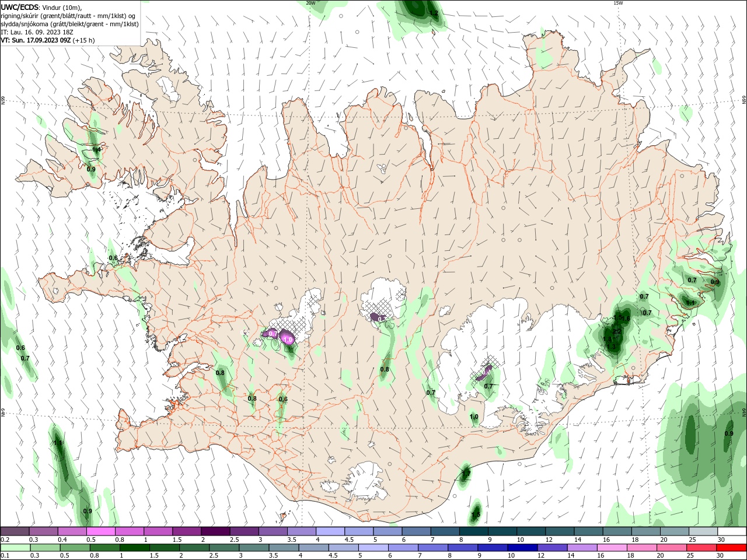
Task: Click the 15W longitude label
Action: pyautogui.click(x=618, y=3)
